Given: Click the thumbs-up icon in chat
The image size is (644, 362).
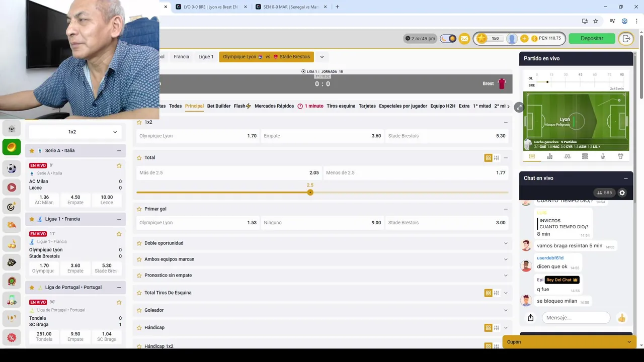Looking at the screenshot, I should click(x=622, y=318).
